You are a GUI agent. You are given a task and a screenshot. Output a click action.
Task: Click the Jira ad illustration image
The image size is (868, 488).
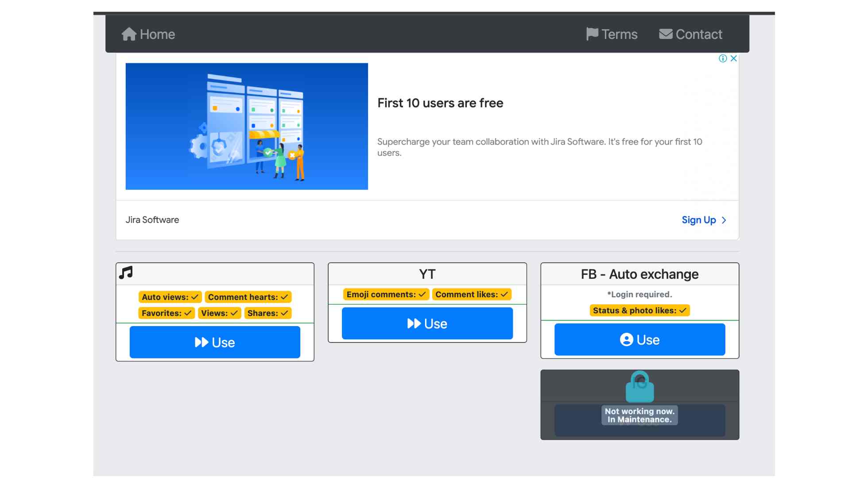(x=247, y=127)
